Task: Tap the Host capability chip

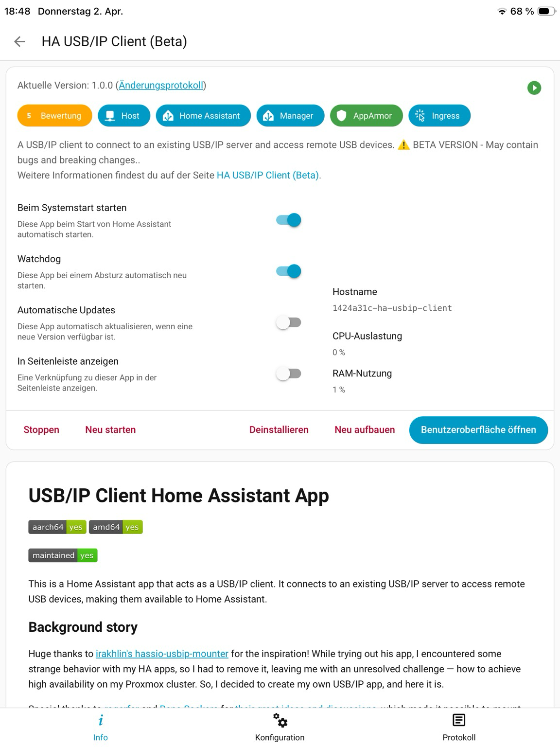Action: [x=123, y=116]
